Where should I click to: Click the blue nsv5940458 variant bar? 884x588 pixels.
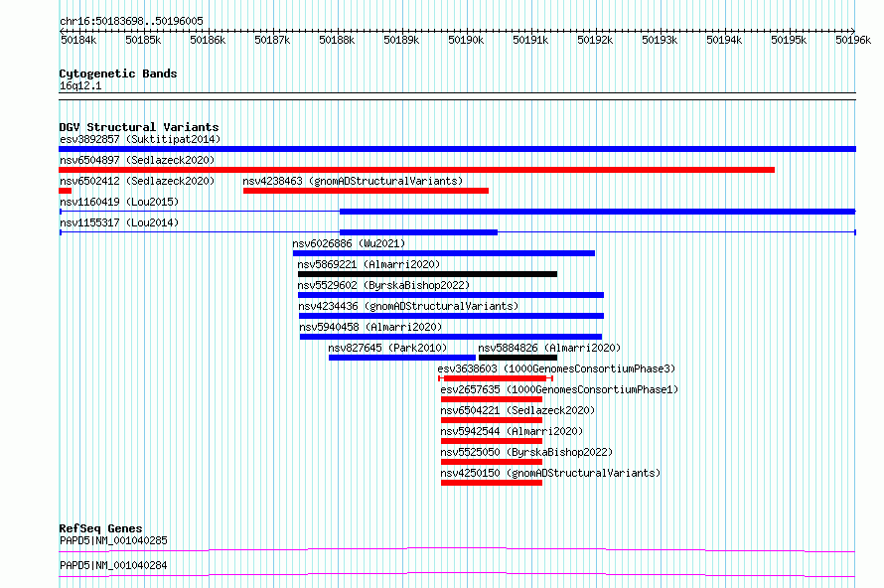451,337
